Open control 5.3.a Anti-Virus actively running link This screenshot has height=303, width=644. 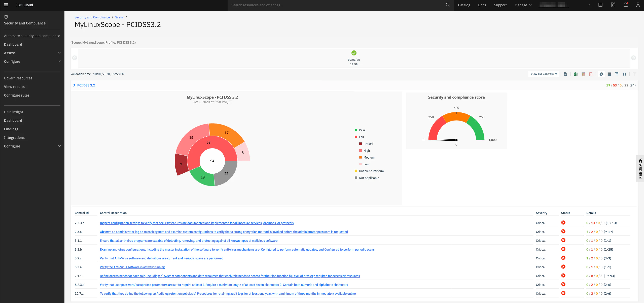132,267
